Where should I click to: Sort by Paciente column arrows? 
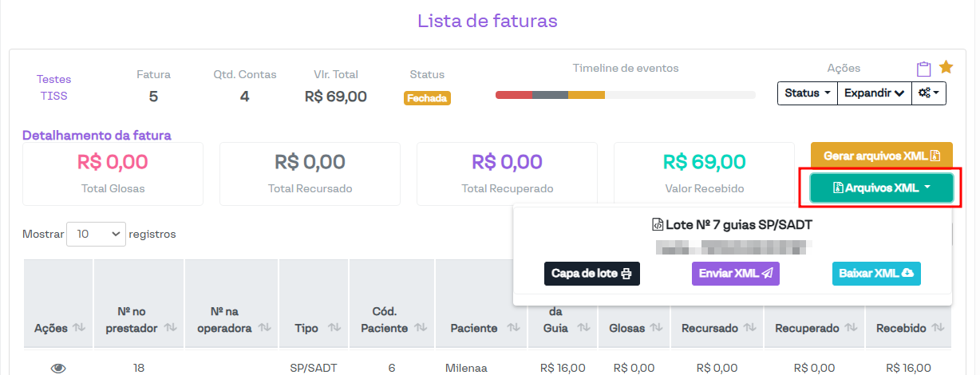coord(511,328)
